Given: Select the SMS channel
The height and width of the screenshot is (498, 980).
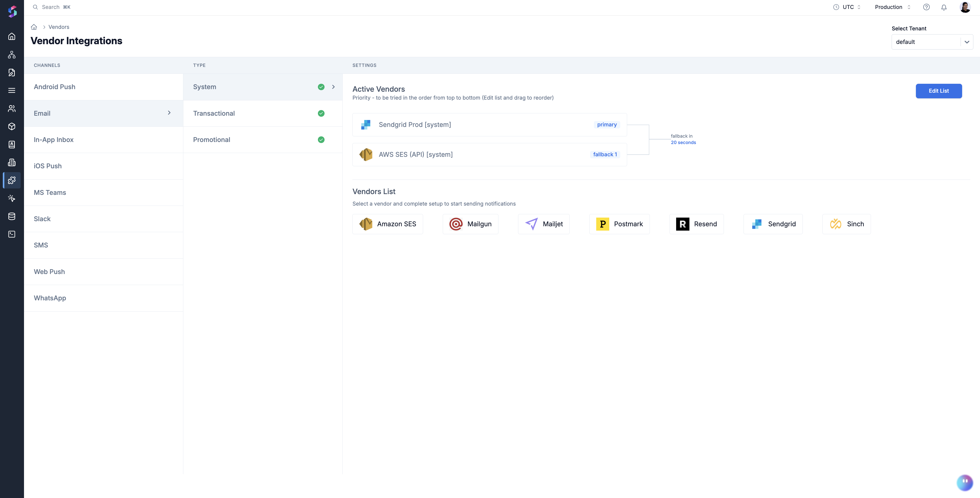Looking at the screenshot, I should 41,245.
